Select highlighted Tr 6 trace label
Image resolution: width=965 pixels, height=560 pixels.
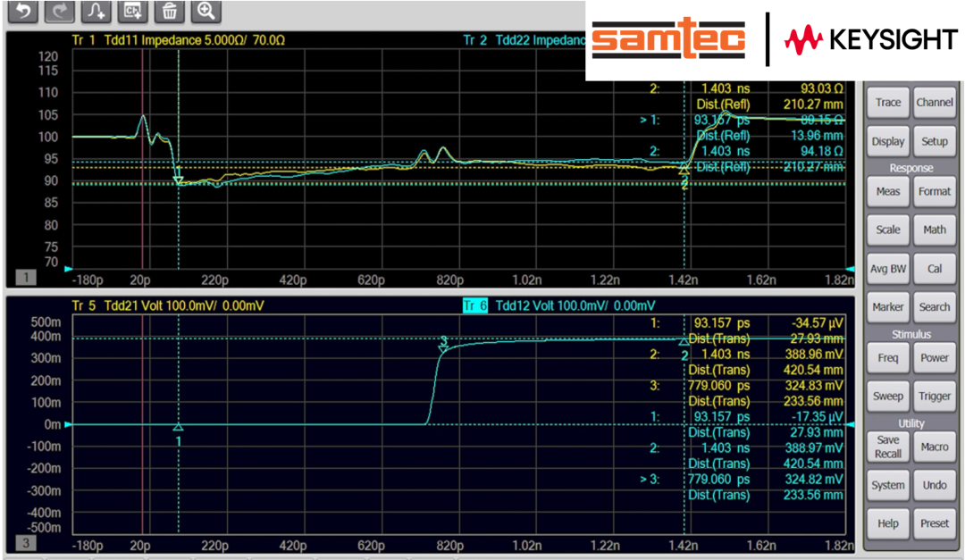coord(474,305)
